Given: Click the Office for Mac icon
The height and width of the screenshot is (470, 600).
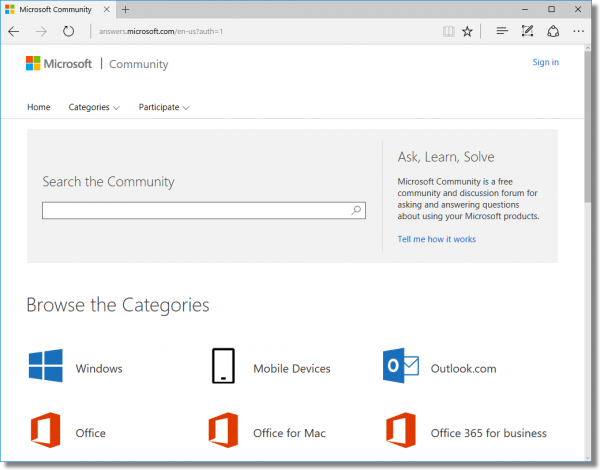Looking at the screenshot, I should point(223,430).
